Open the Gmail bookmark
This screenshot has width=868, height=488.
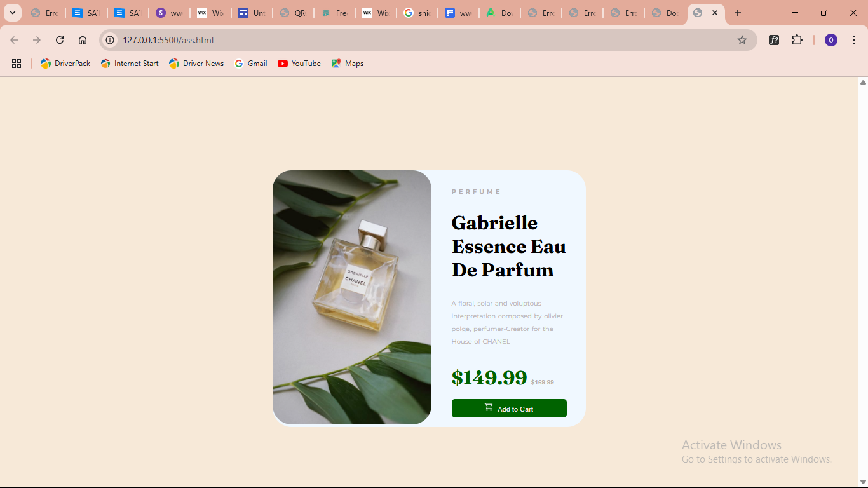pyautogui.click(x=250, y=64)
